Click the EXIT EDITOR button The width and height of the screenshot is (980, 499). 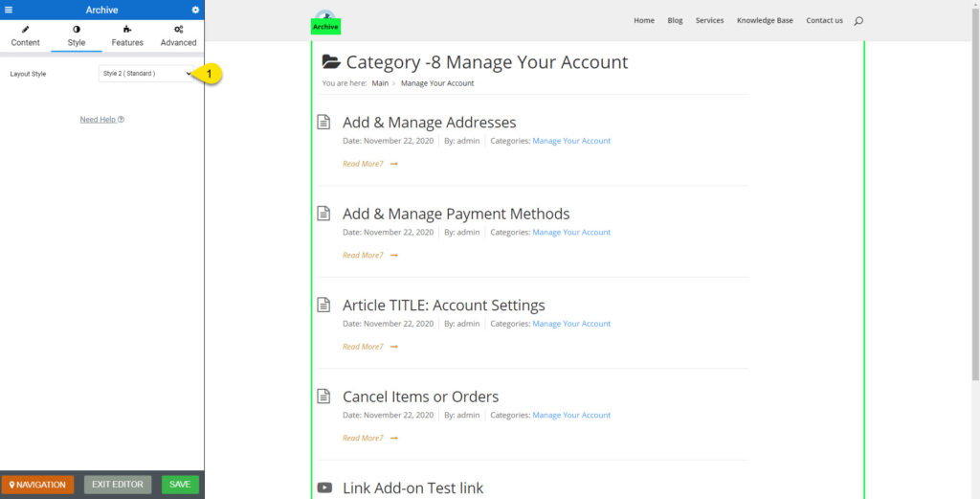coord(118,485)
